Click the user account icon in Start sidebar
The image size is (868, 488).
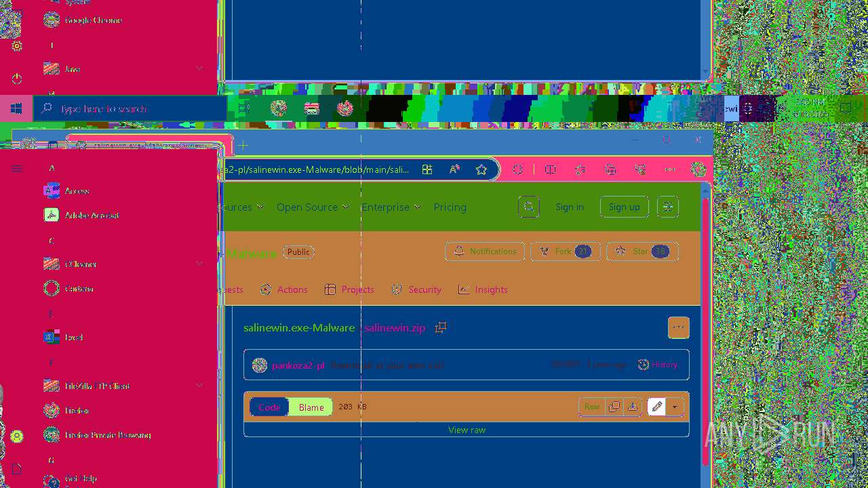(x=17, y=436)
